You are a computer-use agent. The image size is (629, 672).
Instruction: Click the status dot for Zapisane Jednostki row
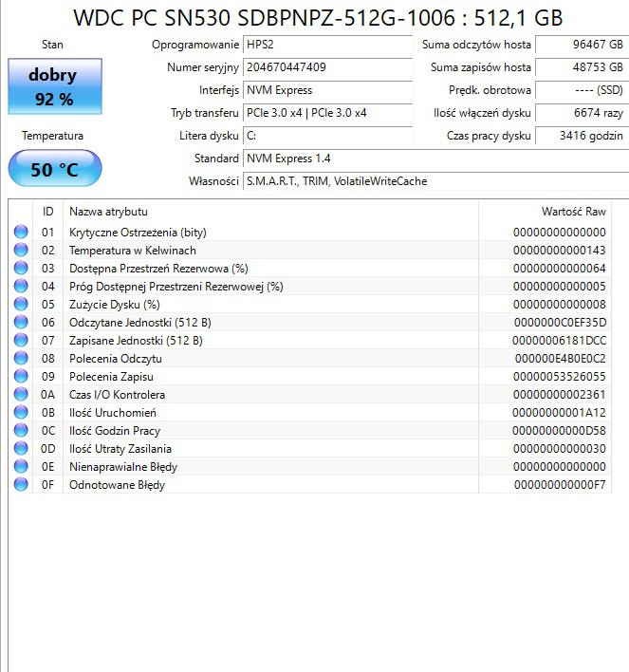[21, 340]
